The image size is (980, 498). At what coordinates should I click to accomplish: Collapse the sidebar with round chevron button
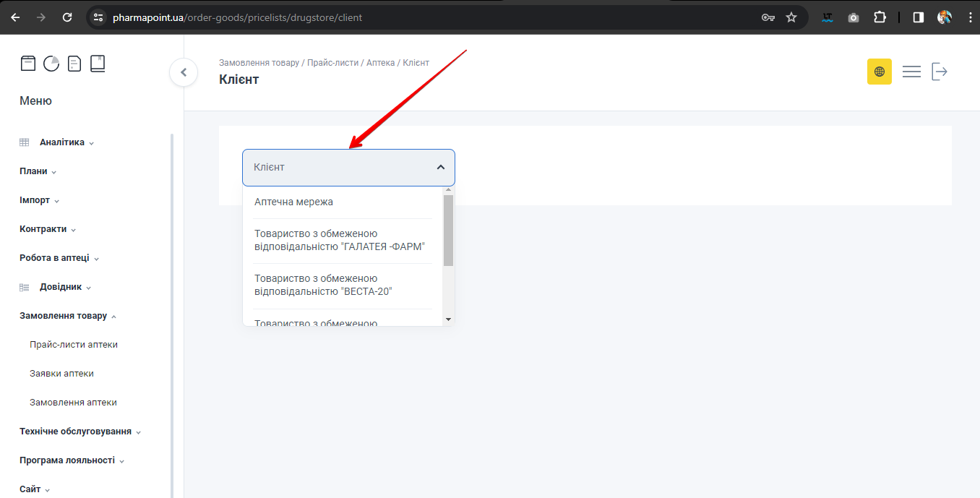pos(184,72)
